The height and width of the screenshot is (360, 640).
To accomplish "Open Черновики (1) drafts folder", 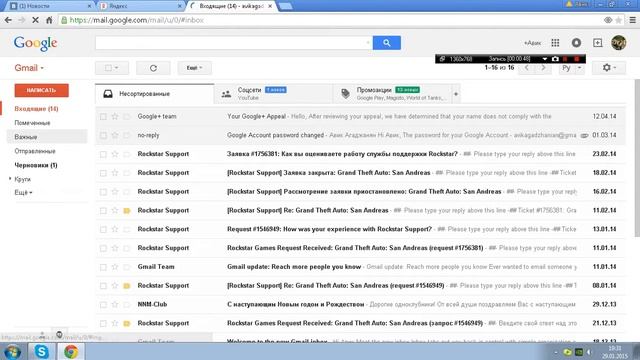I will pyautogui.click(x=36, y=165).
